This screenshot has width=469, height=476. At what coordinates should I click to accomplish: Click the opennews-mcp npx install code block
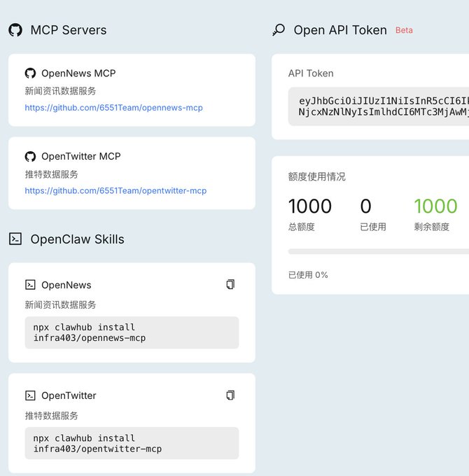coord(132,332)
